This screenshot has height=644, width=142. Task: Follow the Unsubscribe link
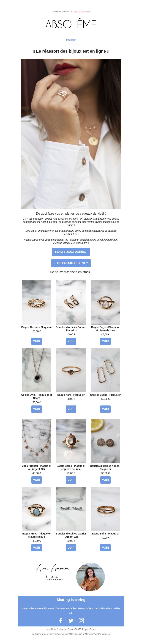pyautogui.click(x=76, y=634)
